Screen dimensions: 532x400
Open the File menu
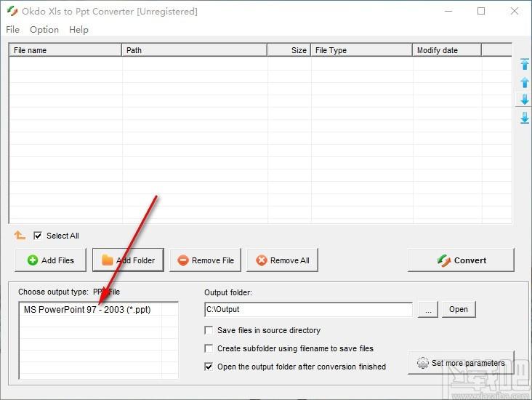pyautogui.click(x=12, y=30)
